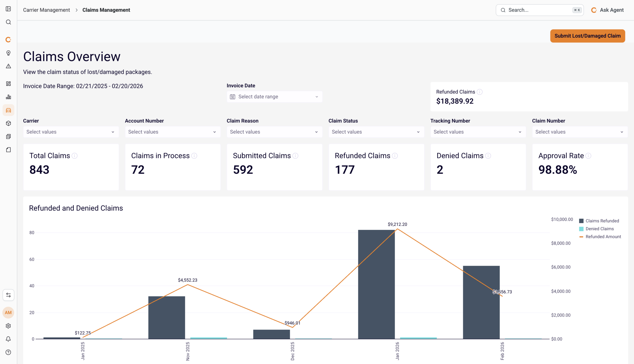Screen dimensions: 634x364
Task: Open the sidebar search magnifier icon
Action: (x=8, y=22)
